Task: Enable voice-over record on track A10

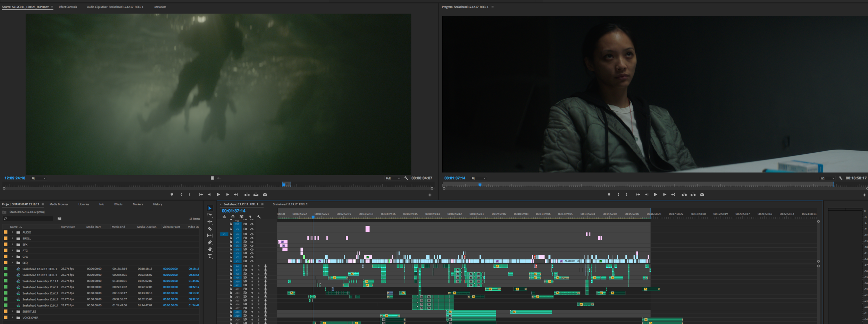Action: tap(266, 282)
